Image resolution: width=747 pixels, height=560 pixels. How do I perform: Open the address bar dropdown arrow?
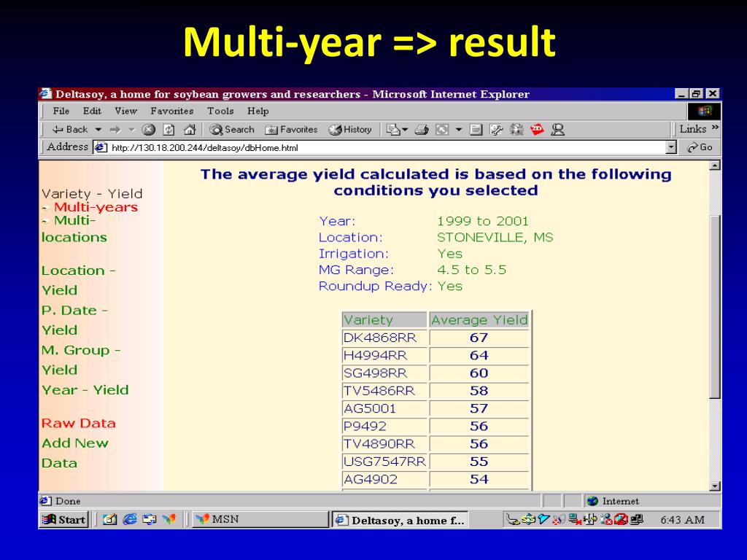pyautogui.click(x=671, y=147)
